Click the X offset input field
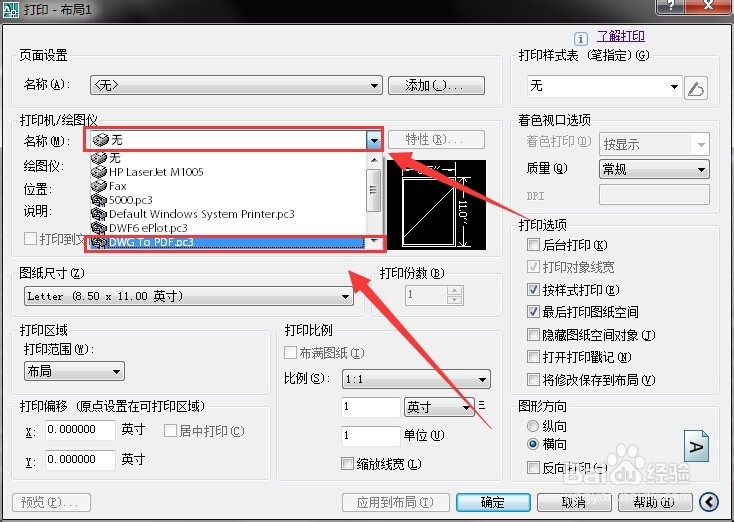The height and width of the screenshot is (522, 734). (x=81, y=430)
